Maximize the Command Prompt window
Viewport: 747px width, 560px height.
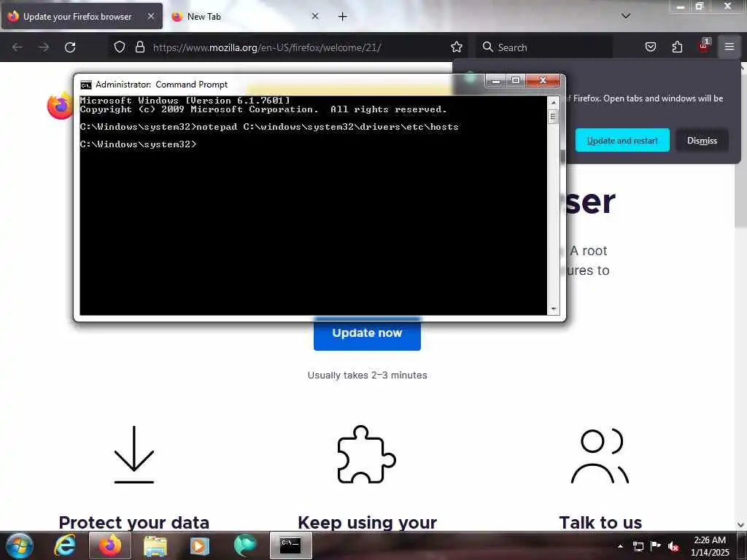(x=516, y=80)
